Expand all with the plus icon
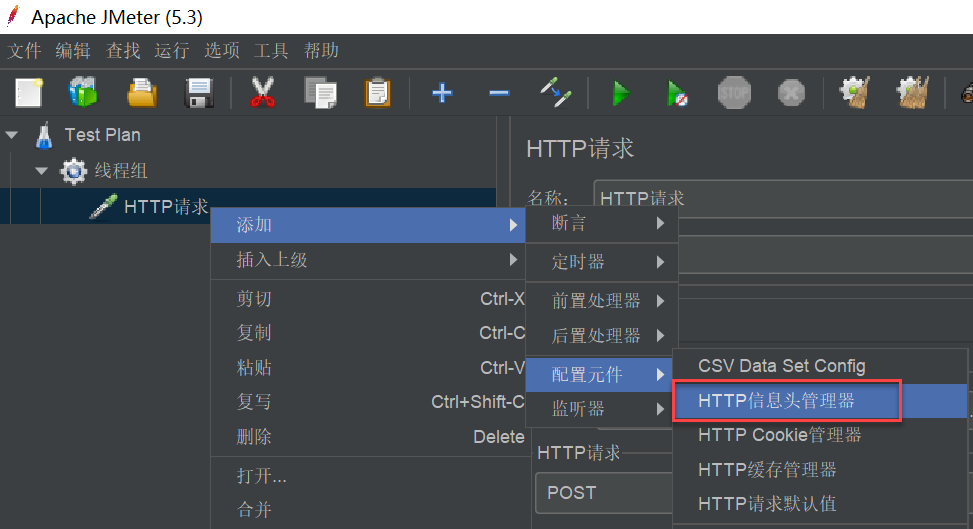 coord(442,93)
